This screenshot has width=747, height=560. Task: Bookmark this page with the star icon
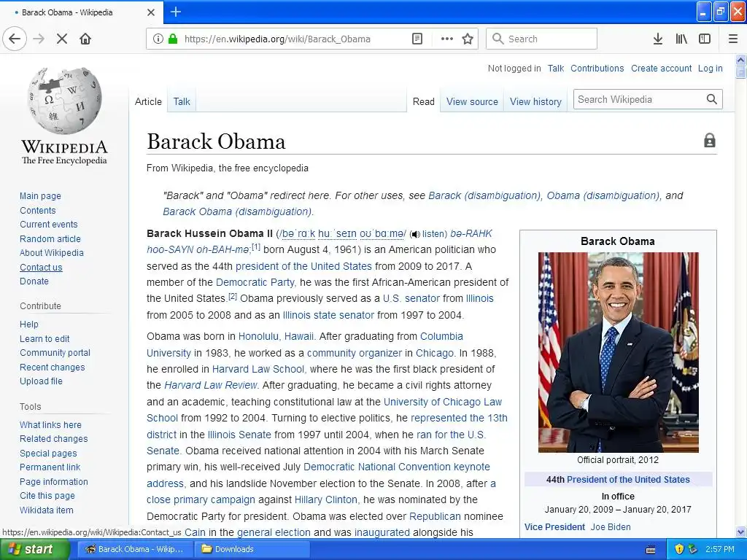pos(468,39)
